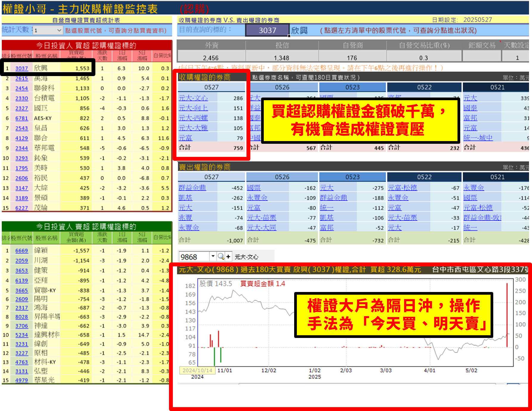Open stock code 2454 聯發科 link
The width and height of the screenshot is (532, 411).
point(22,88)
